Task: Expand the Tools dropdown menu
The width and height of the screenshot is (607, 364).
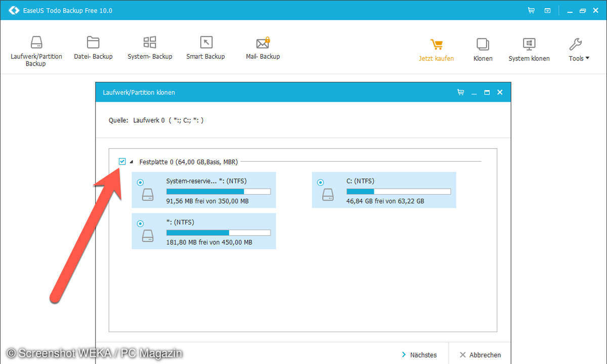Action: click(x=579, y=50)
